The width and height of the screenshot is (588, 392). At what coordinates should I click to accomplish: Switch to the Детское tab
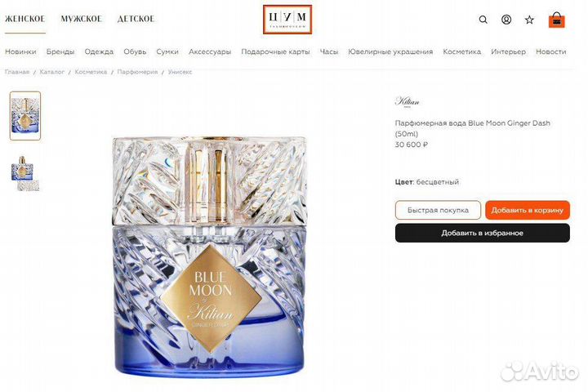[136, 19]
